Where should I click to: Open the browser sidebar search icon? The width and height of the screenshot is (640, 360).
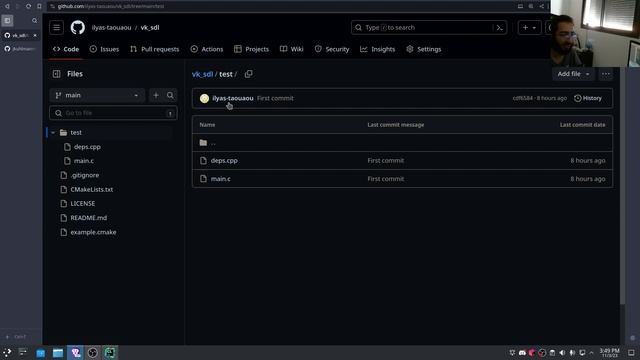(34, 20)
